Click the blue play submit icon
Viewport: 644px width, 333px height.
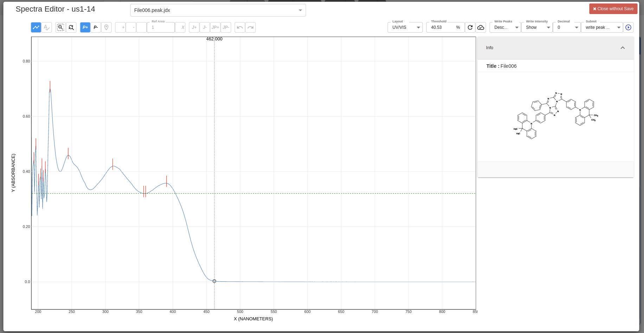click(x=629, y=27)
